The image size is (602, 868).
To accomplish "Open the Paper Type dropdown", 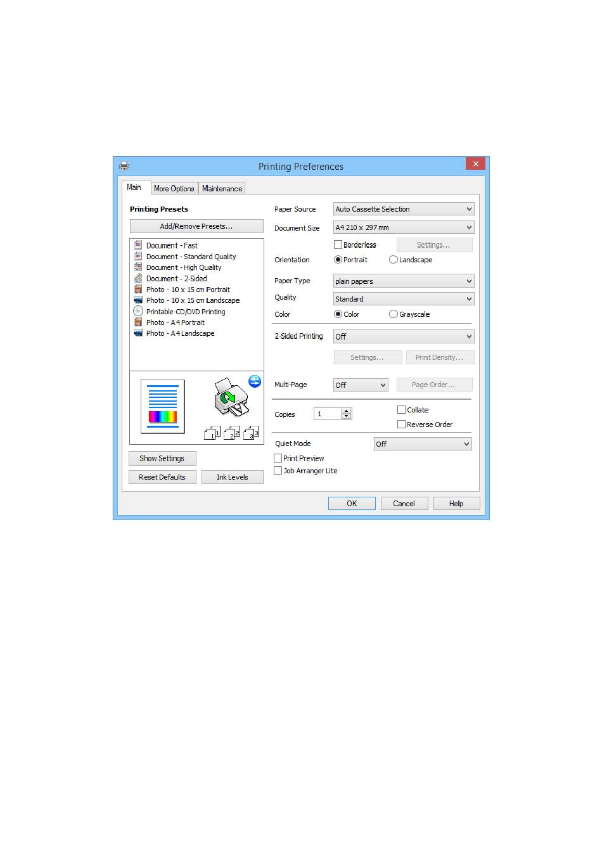I will [404, 281].
